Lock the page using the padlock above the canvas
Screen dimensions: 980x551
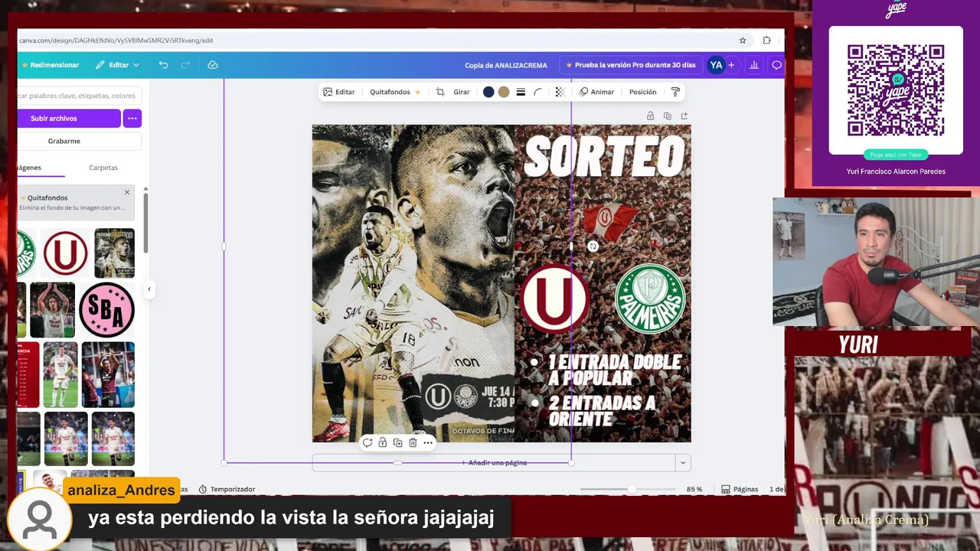[x=650, y=116]
